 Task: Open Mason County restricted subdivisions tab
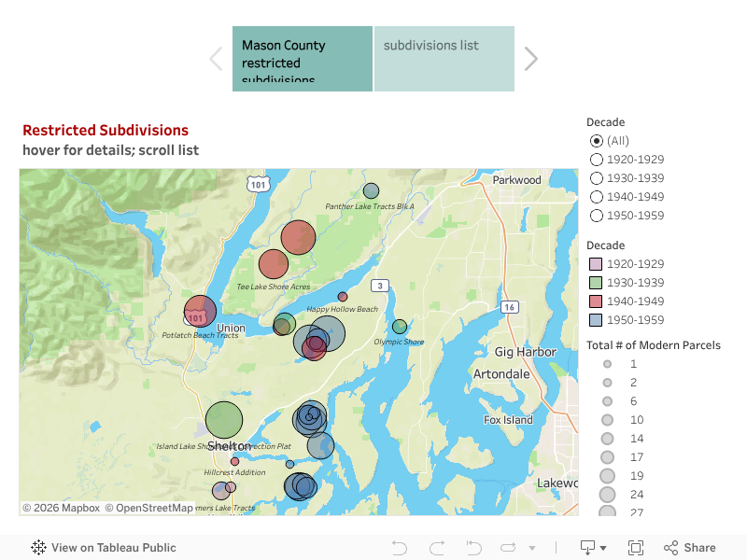[x=303, y=59]
